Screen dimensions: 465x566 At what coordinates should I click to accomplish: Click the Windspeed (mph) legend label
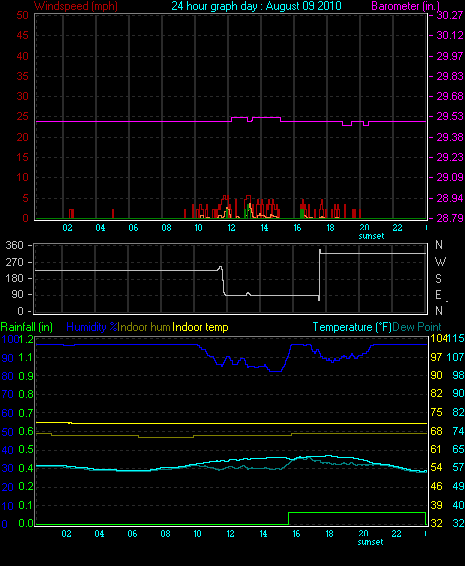[x=76, y=6]
